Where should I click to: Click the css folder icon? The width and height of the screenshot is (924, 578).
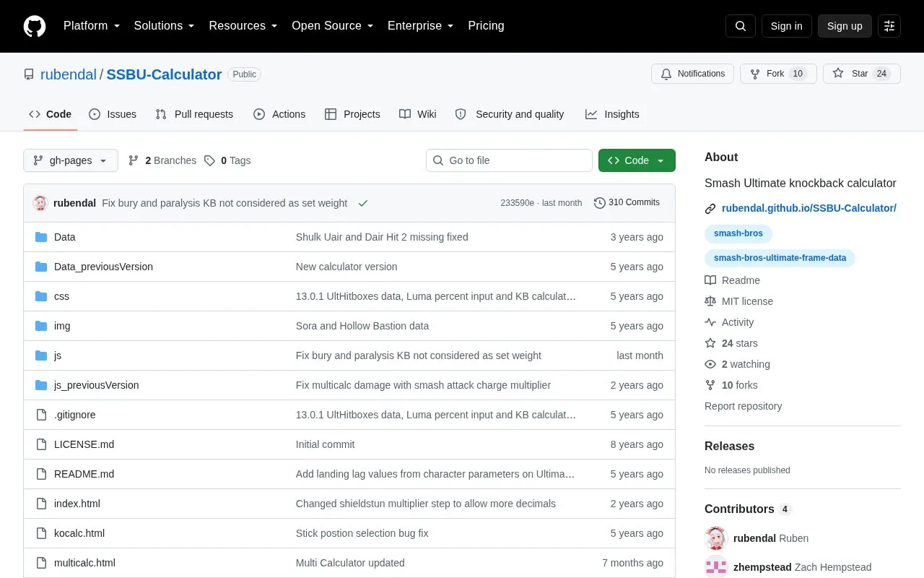[41, 296]
